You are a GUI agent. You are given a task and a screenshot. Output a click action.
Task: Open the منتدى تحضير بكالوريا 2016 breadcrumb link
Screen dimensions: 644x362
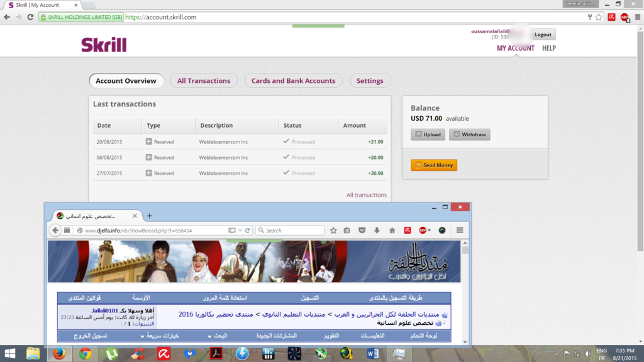click(216, 314)
